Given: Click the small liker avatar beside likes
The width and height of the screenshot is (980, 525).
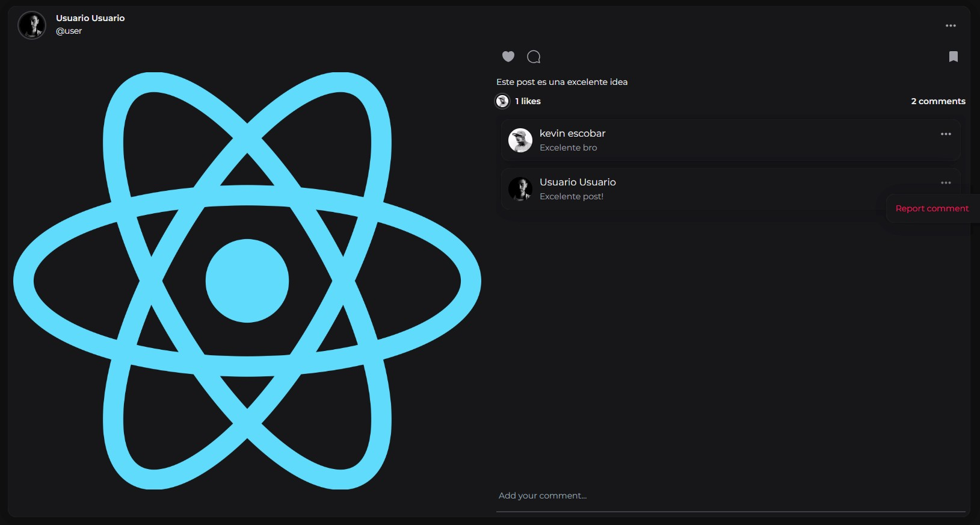Looking at the screenshot, I should pyautogui.click(x=502, y=101).
